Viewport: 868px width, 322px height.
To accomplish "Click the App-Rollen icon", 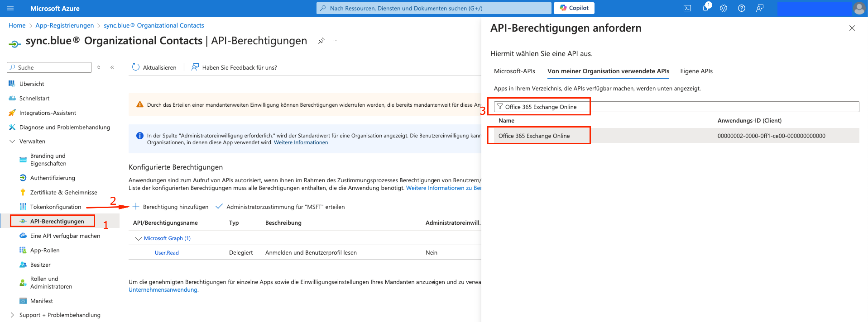I will pyautogui.click(x=23, y=250).
